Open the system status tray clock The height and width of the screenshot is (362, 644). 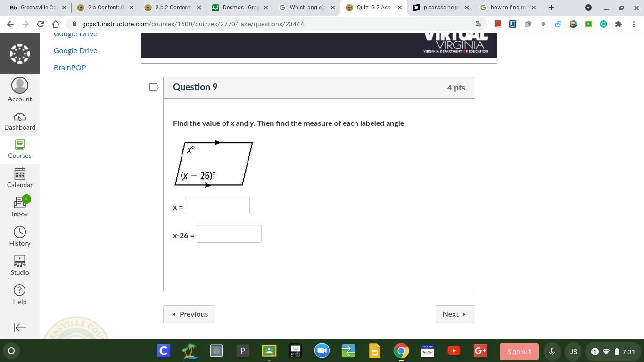(614, 352)
